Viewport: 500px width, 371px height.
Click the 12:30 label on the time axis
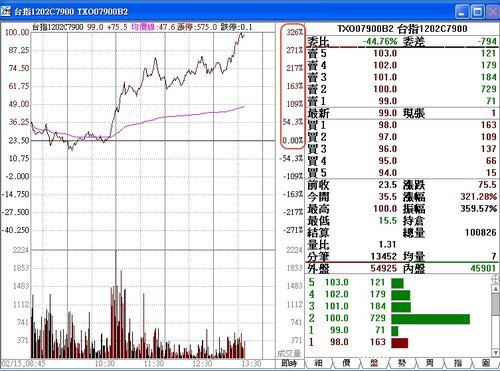coord(203,363)
